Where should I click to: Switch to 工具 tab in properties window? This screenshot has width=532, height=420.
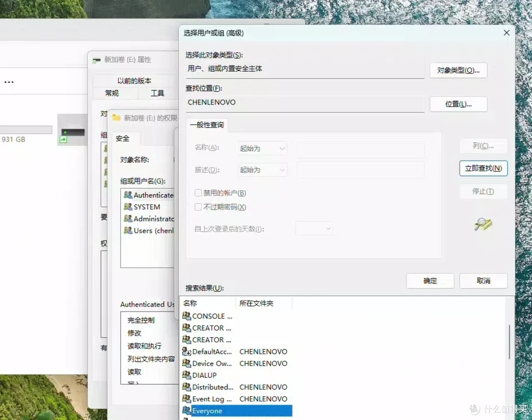tap(157, 93)
